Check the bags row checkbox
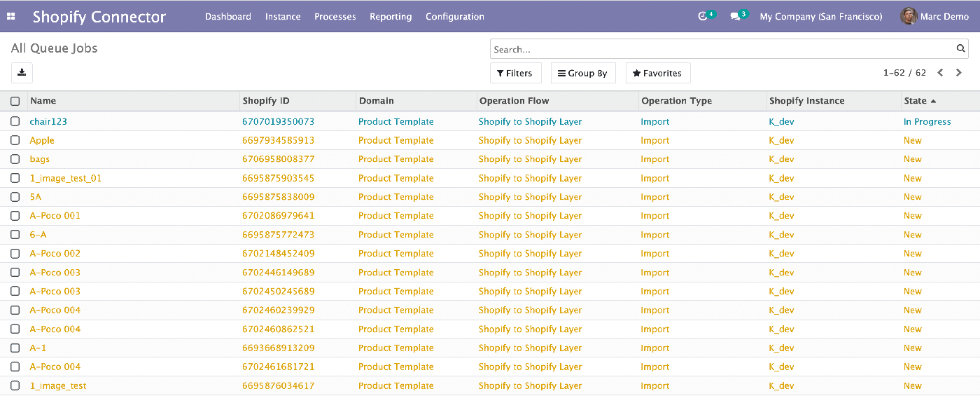Image resolution: width=980 pixels, height=396 pixels. pyautogui.click(x=15, y=159)
